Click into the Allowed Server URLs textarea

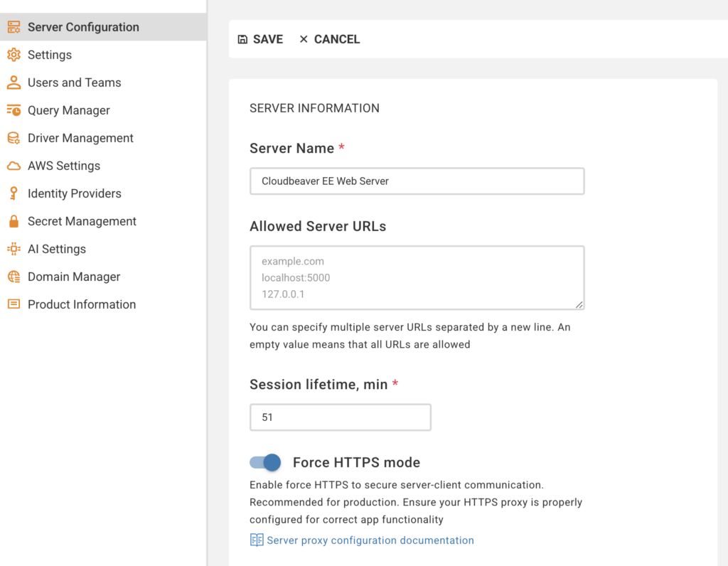point(417,278)
